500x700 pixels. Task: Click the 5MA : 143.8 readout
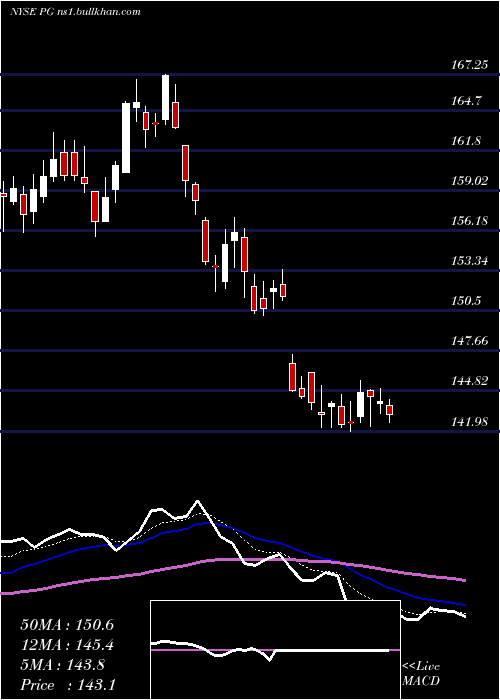(62, 665)
